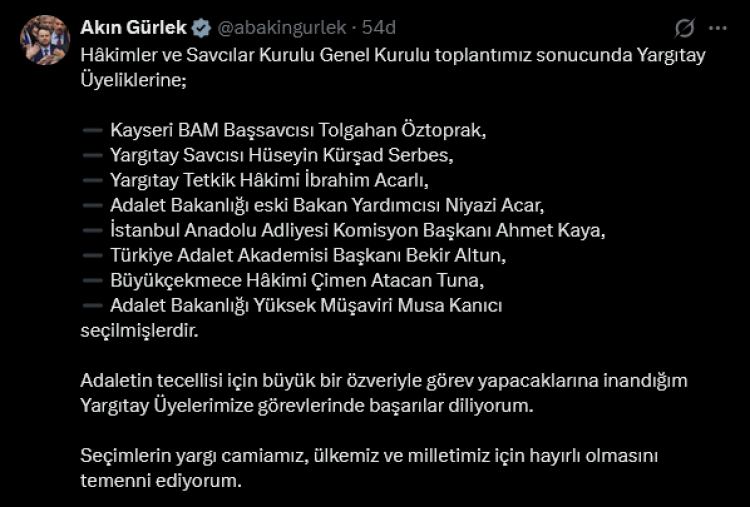Click the dash icon before Kayseri BAM Başsavcısı
The width and height of the screenshot is (750, 507).
click(91, 131)
